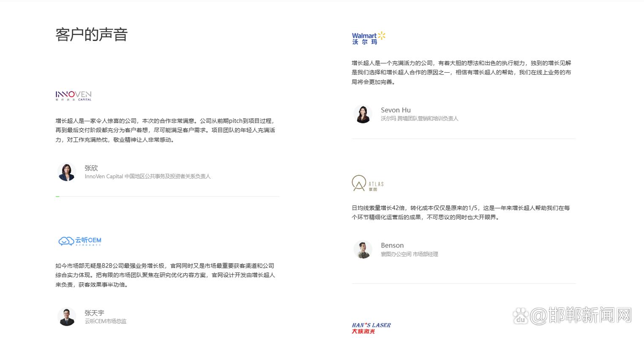The height and width of the screenshot is (338, 644).
Task: Click the Han's Laser 大族激光 logo
Action: coord(371,328)
